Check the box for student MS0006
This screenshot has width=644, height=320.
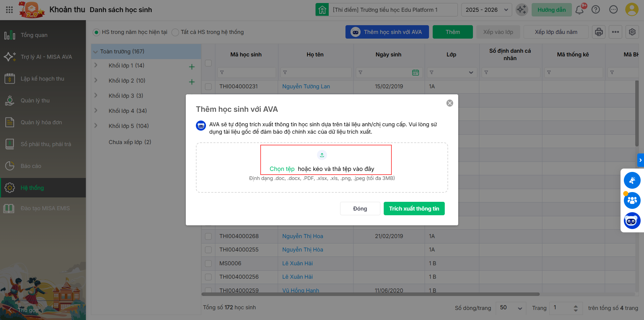click(x=208, y=264)
